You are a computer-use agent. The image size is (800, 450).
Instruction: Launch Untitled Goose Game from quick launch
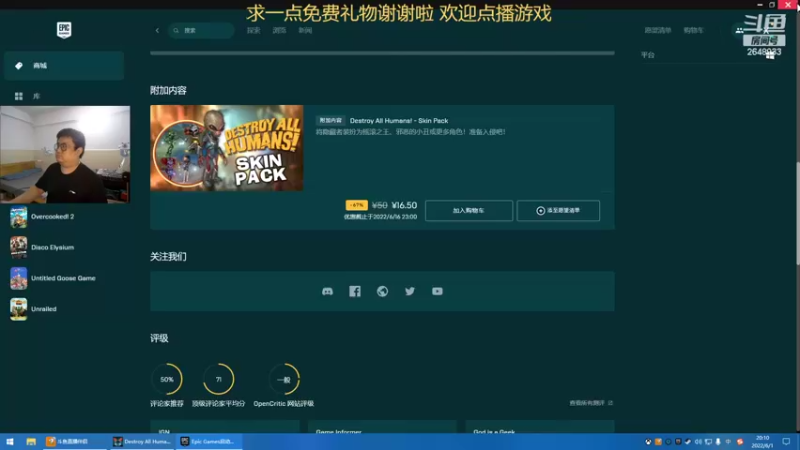click(x=65, y=278)
